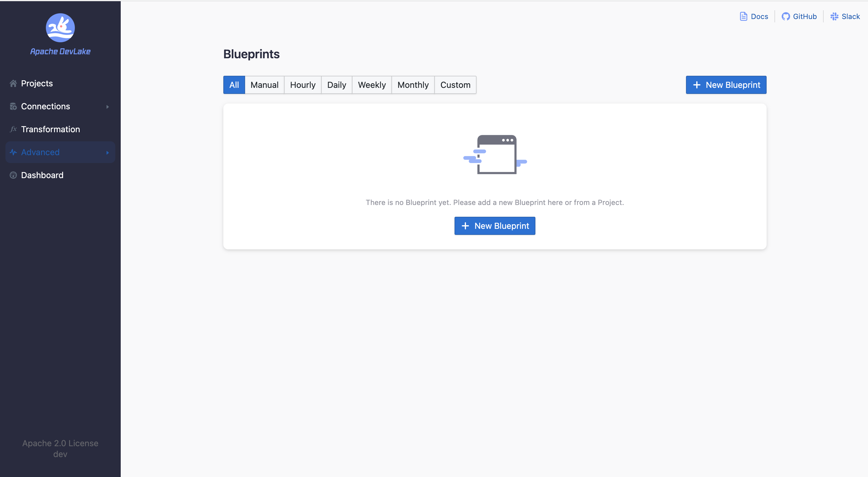Click the Projects home icon in sidebar
Viewport: 868px width, 477px height.
pyautogui.click(x=13, y=83)
